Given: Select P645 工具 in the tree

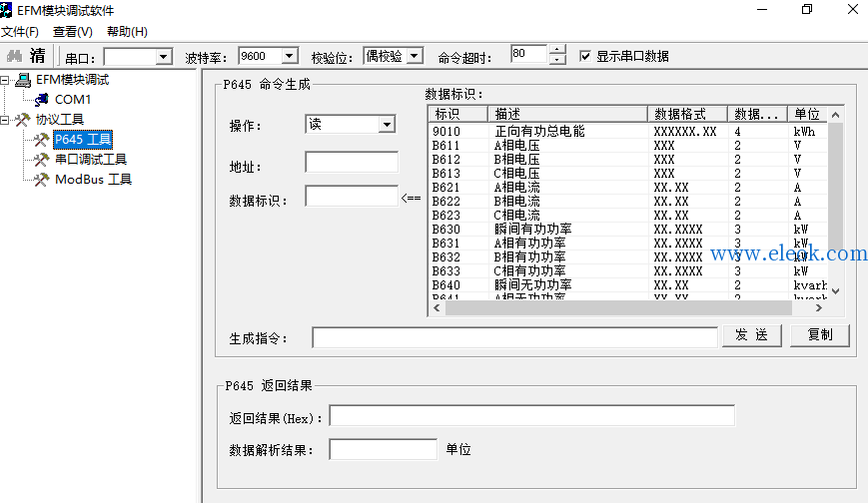Looking at the screenshot, I should [83, 140].
